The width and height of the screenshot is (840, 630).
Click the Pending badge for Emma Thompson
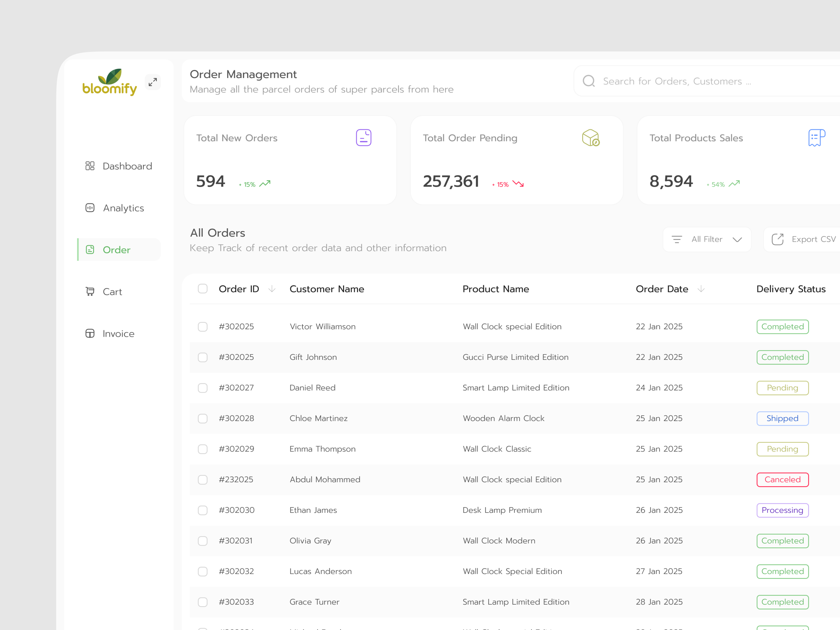pyautogui.click(x=782, y=449)
